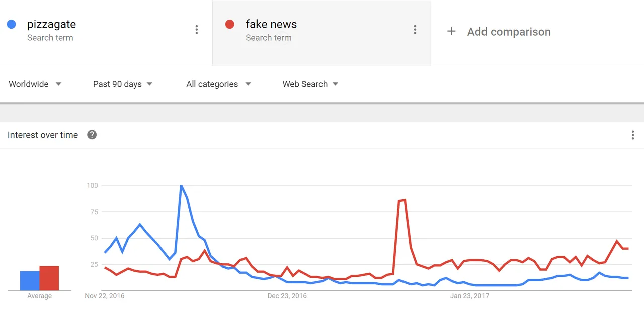Click Add comparison text
Image resolution: width=644 pixels, height=310 pixels.
point(509,32)
